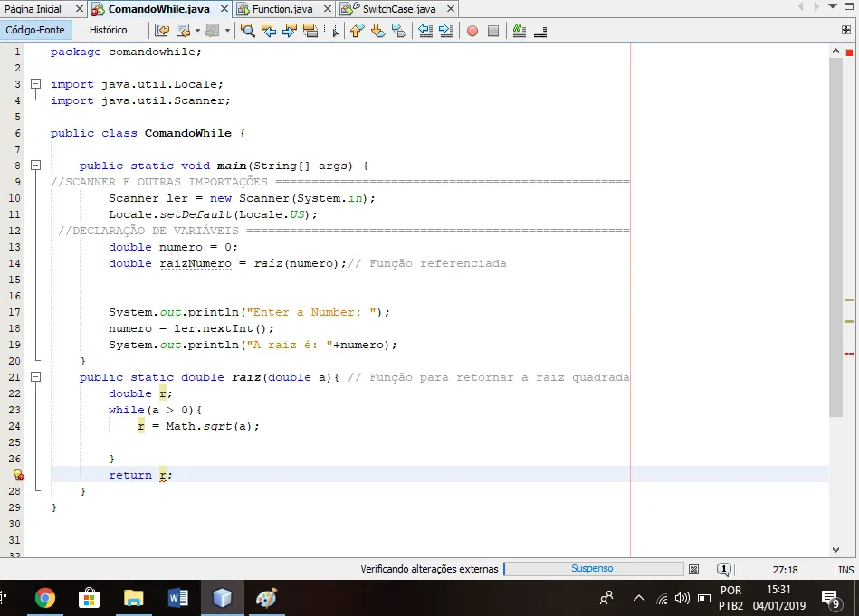Toggle highlight search results in toolbar

point(310,31)
